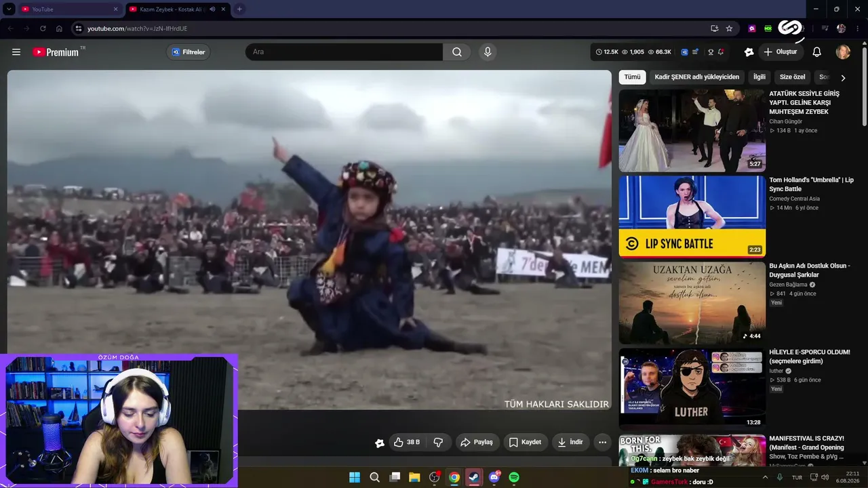Open more actions menu for video
The height and width of the screenshot is (488, 868).
tap(602, 443)
